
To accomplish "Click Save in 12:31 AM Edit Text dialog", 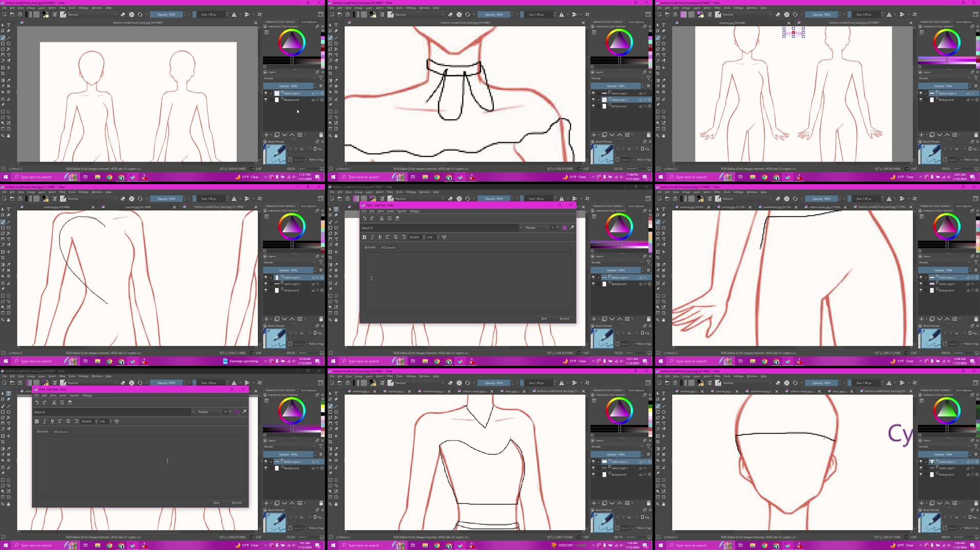I will (x=544, y=319).
